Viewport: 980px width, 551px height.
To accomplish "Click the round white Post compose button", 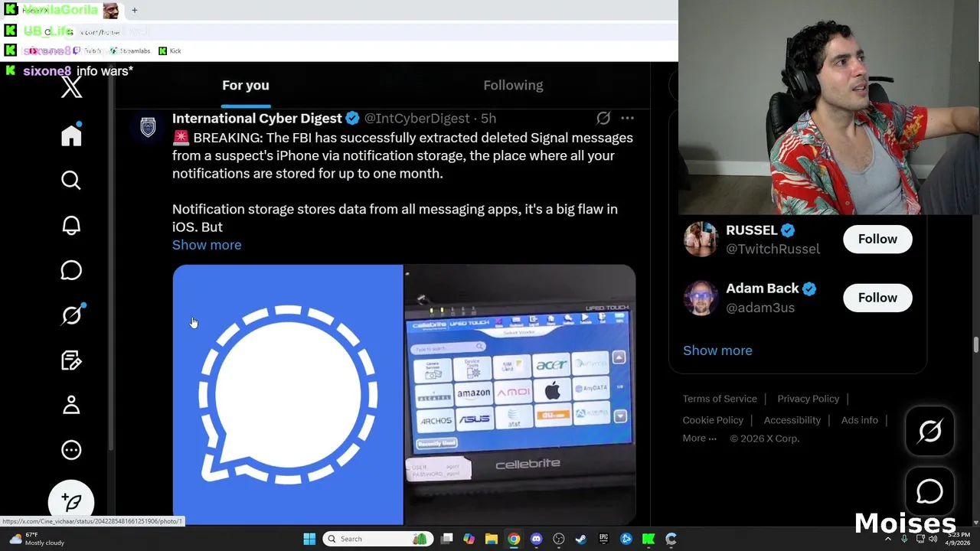I will coord(71,501).
